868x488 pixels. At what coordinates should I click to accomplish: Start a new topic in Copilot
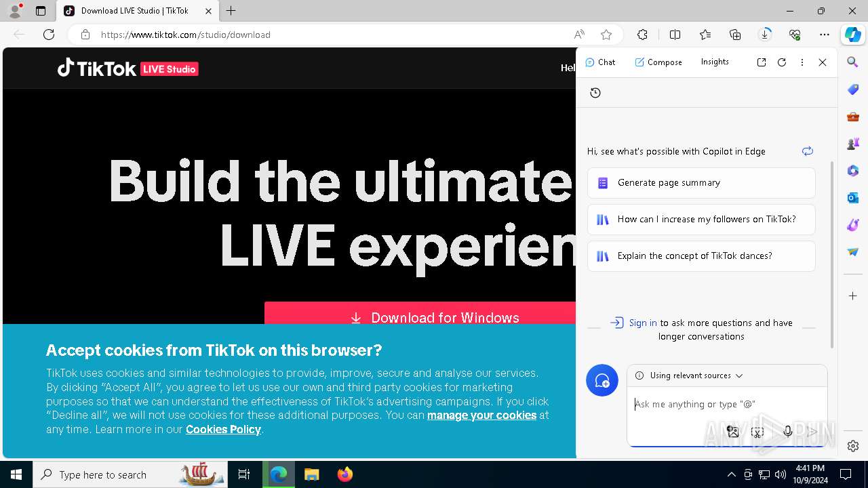[x=602, y=381]
